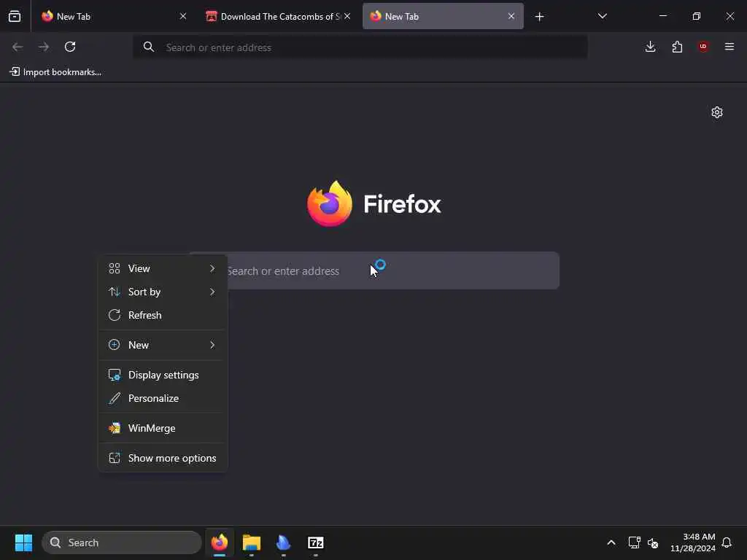This screenshot has height=560, width=747.
Task: Open the Downloads panel
Action: (650, 47)
